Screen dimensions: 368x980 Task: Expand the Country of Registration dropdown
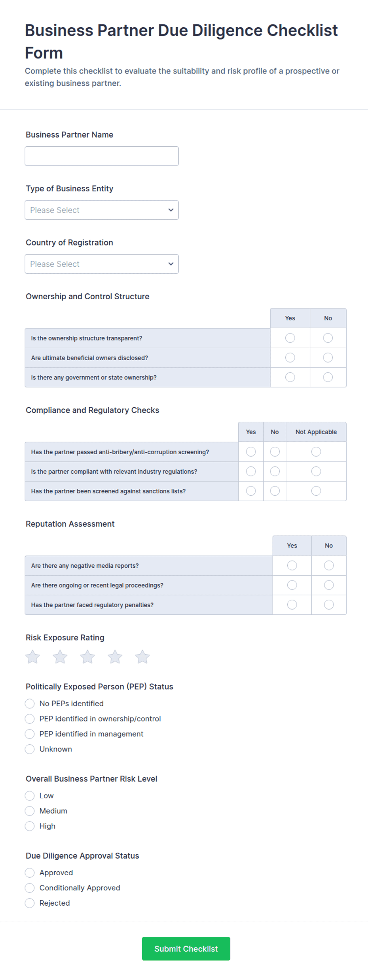tap(102, 264)
